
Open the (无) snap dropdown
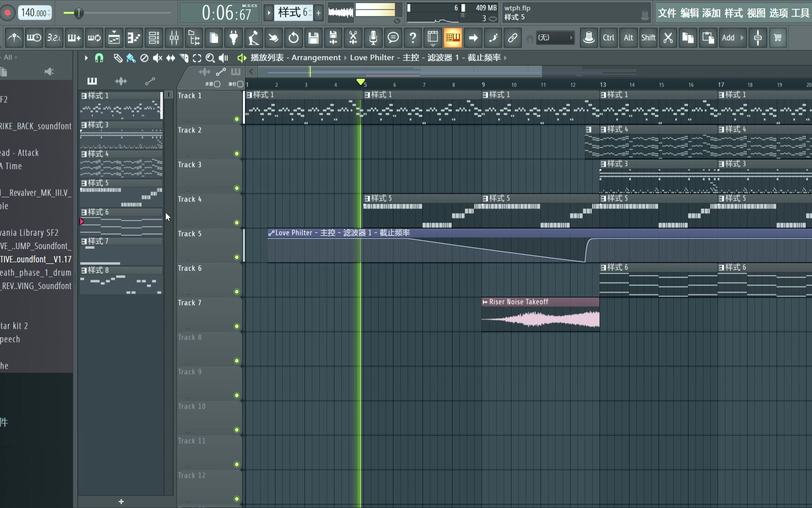(x=555, y=37)
